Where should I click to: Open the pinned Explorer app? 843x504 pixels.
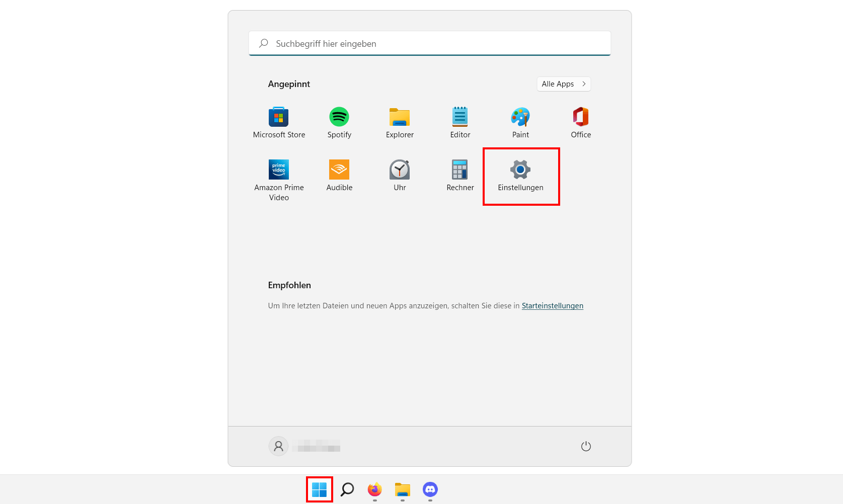[400, 123]
